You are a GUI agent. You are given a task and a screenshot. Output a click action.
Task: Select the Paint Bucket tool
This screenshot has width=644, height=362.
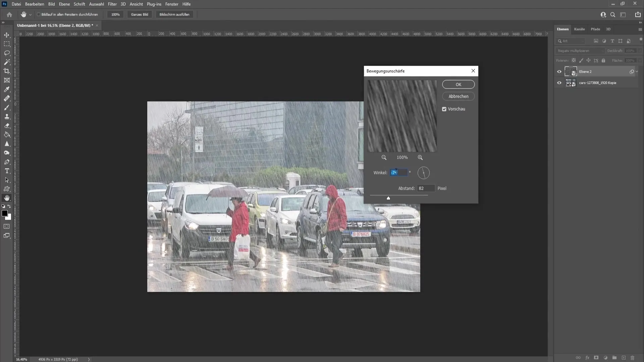tap(7, 135)
